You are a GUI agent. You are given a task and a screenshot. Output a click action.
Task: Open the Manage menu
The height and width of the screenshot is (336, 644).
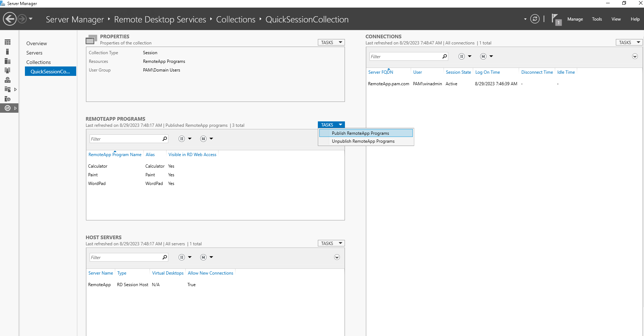pyautogui.click(x=575, y=19)
